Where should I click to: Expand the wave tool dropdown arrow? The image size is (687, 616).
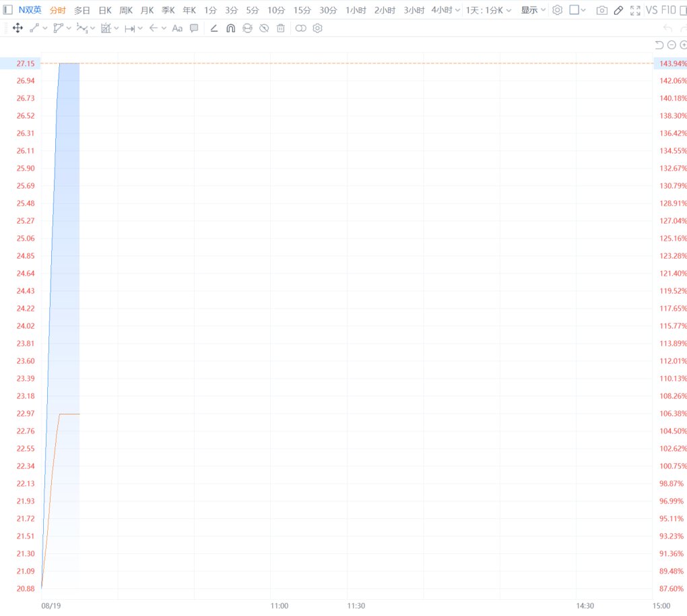92,28
